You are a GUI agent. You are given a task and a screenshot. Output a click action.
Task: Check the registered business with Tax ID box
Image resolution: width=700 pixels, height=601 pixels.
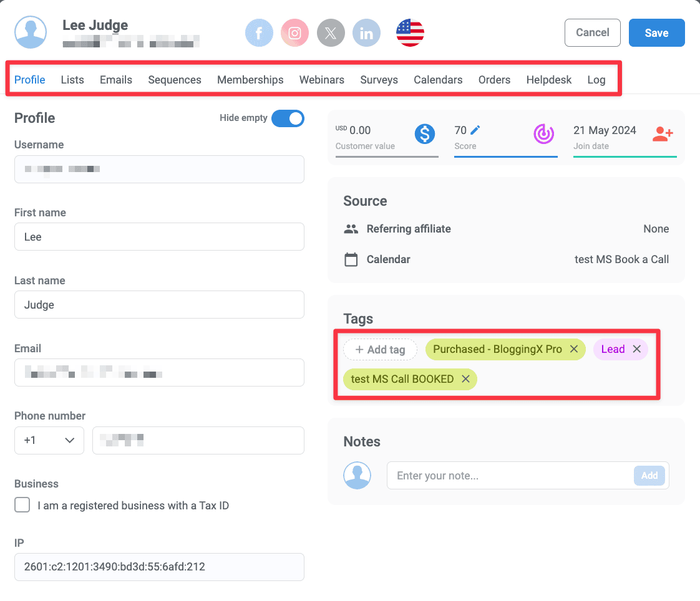pyautogui.click(x=22, y=505)
